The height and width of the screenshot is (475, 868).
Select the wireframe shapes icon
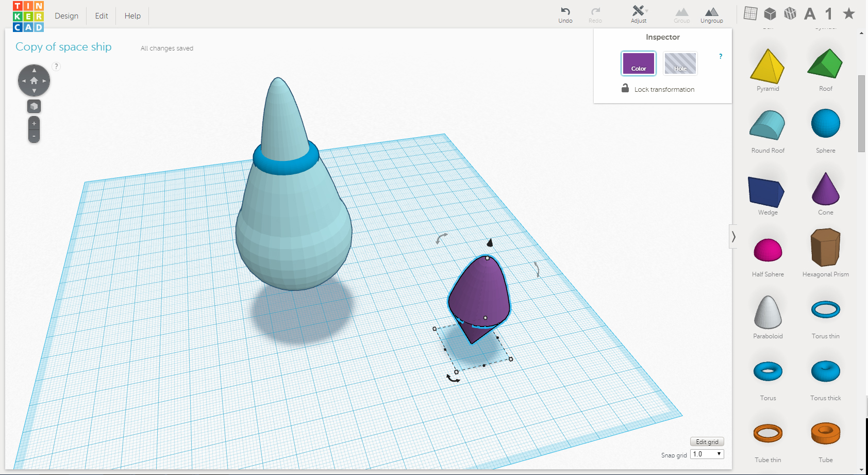(790, 13)
